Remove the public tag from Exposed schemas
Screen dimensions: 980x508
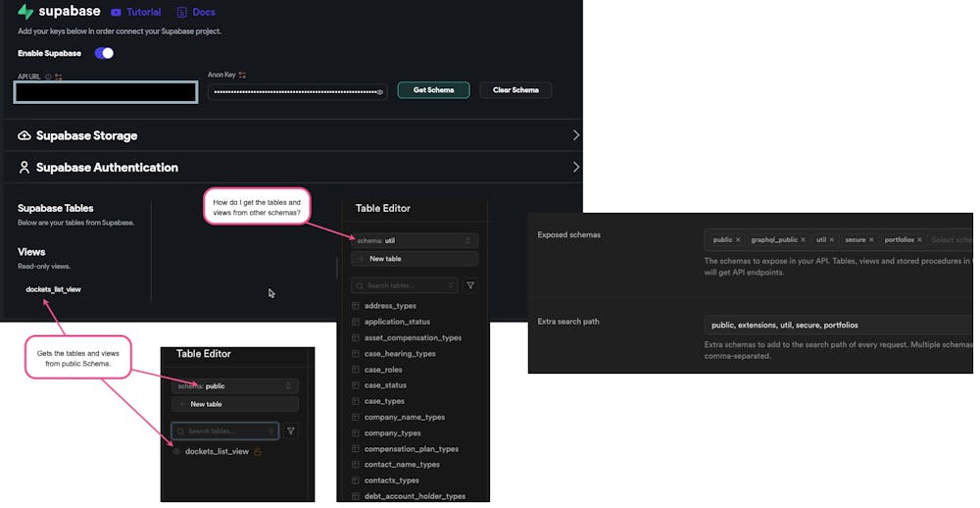(x=738, y=239)
